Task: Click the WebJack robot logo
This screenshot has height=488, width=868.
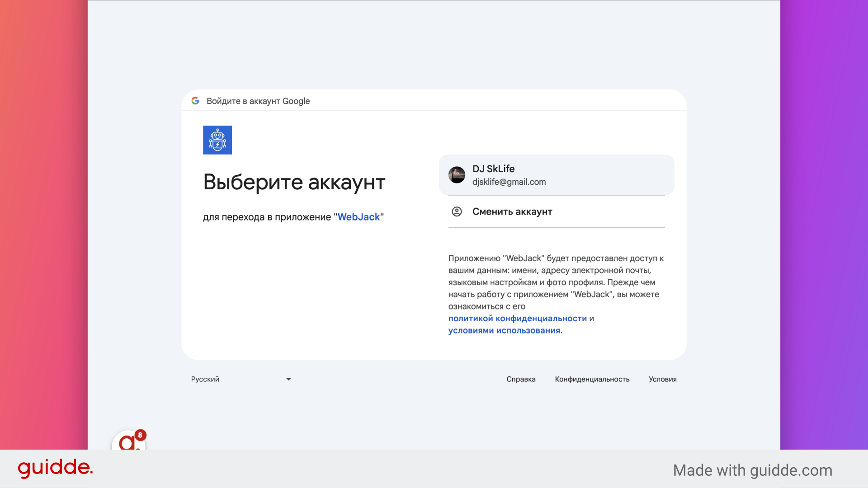Action: [217, 140]
